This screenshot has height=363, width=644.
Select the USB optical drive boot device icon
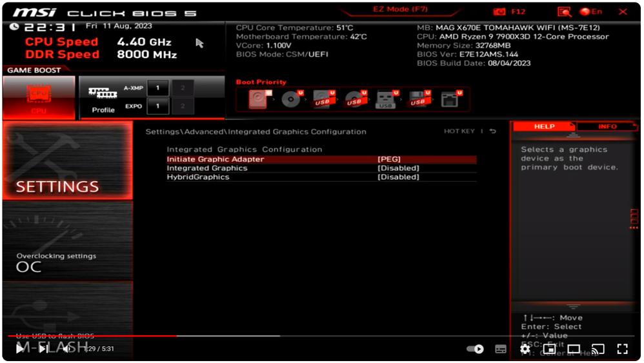click(x=356, y=99)
